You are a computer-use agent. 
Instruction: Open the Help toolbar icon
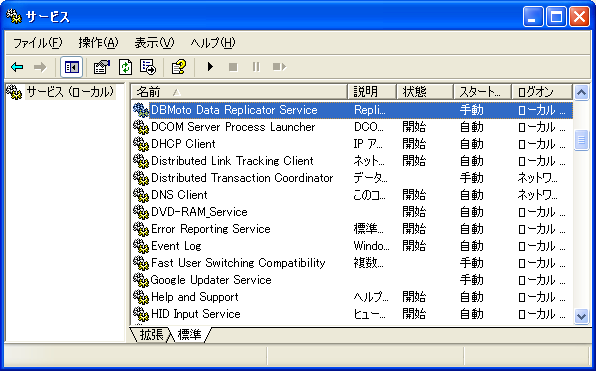point(179,67)
